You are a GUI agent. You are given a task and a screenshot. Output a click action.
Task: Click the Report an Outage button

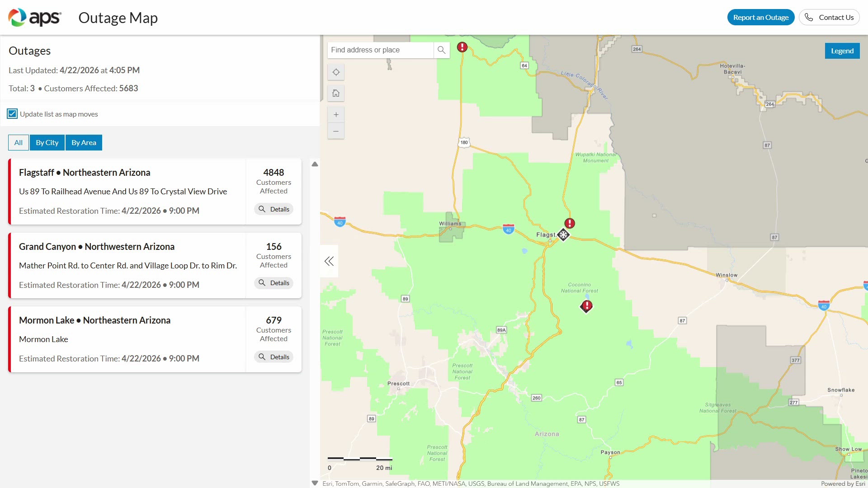(760, 17)
